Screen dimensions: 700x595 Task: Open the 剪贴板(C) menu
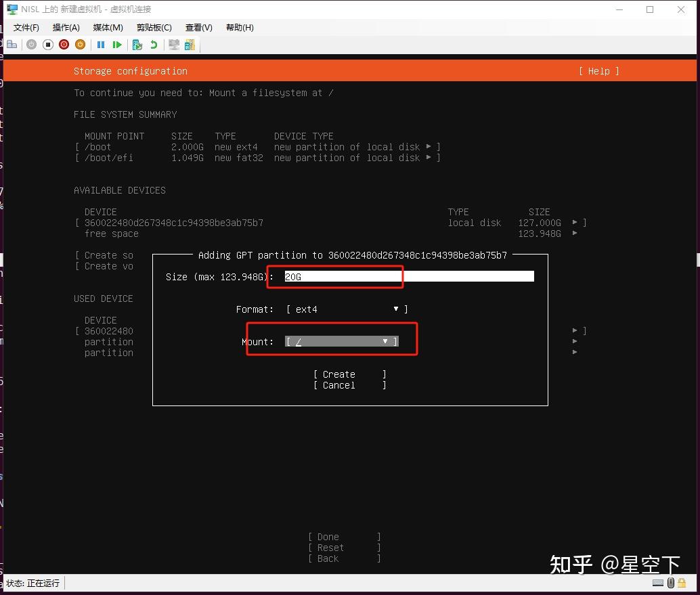154,28
